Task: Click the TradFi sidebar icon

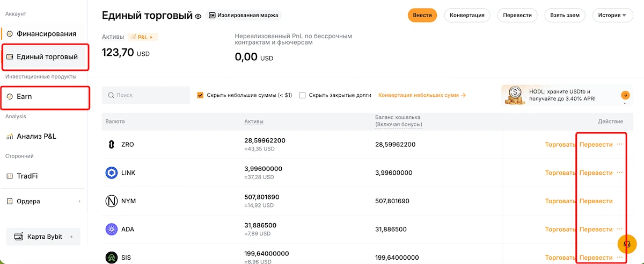Action: coord(10,176)
